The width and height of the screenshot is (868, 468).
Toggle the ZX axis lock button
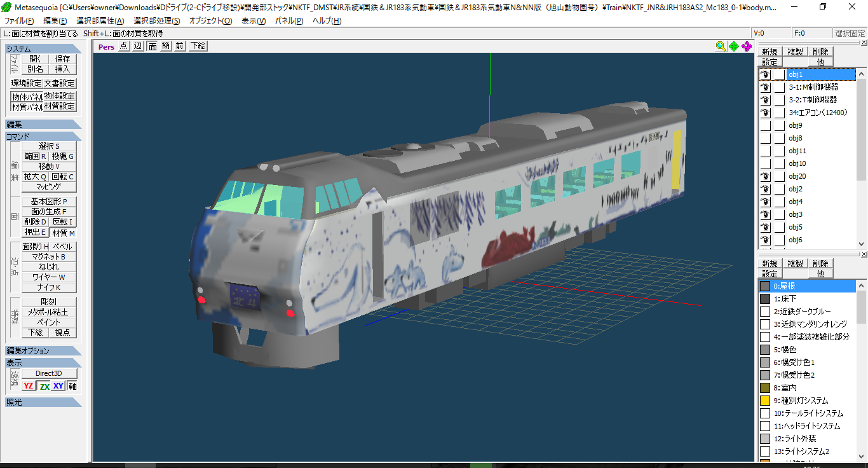[44, 386]
